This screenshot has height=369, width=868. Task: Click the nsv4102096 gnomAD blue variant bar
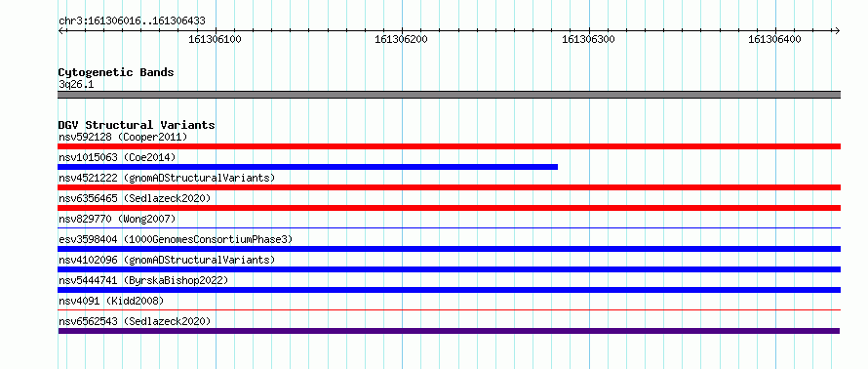449,269
